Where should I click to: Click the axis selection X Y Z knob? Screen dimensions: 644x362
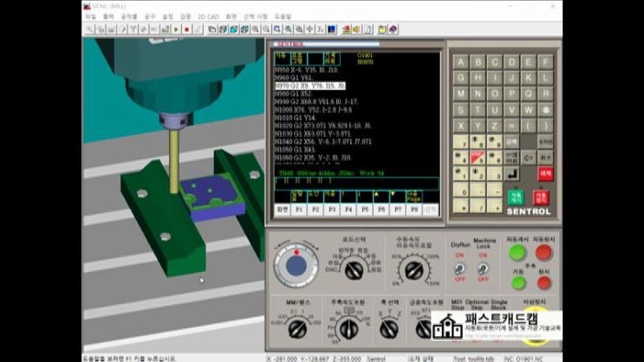point(389,327)
